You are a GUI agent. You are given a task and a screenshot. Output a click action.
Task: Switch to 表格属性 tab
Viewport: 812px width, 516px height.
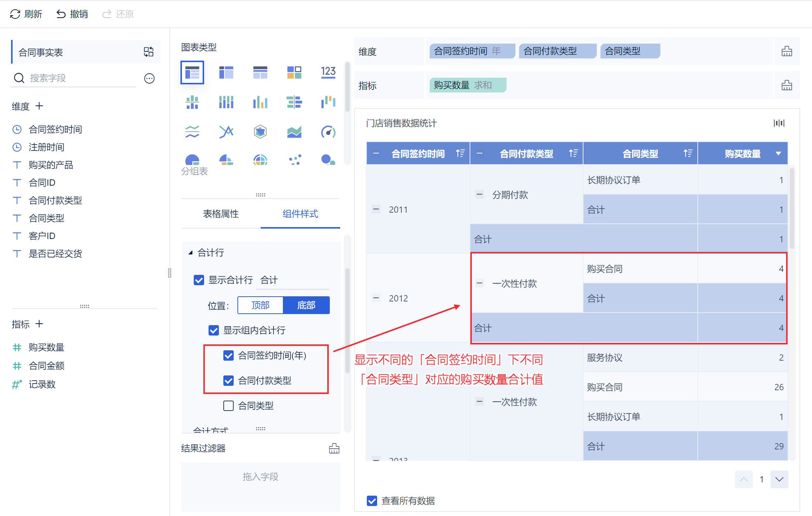[x=221, y=214]
